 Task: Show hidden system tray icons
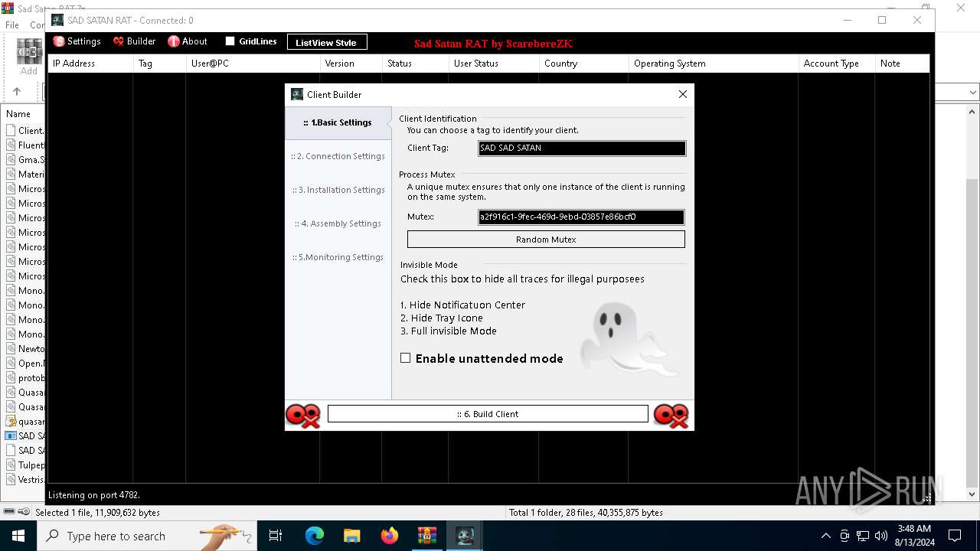(825, 536)
